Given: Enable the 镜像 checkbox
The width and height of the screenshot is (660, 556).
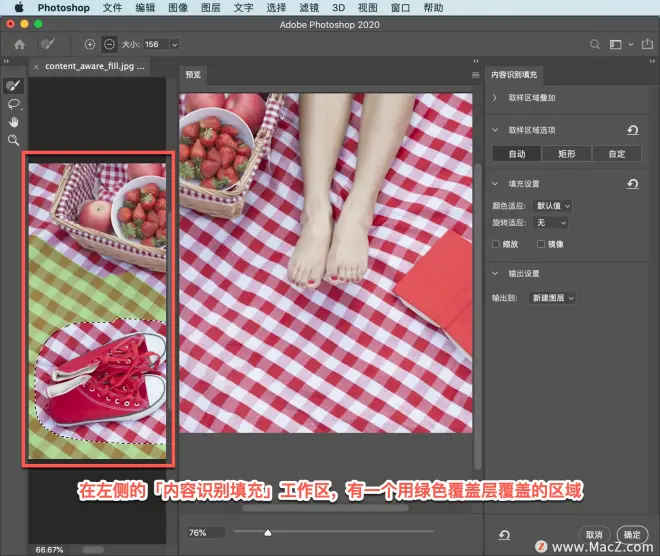Looking at the screenshot, I should tap(541, 244).
